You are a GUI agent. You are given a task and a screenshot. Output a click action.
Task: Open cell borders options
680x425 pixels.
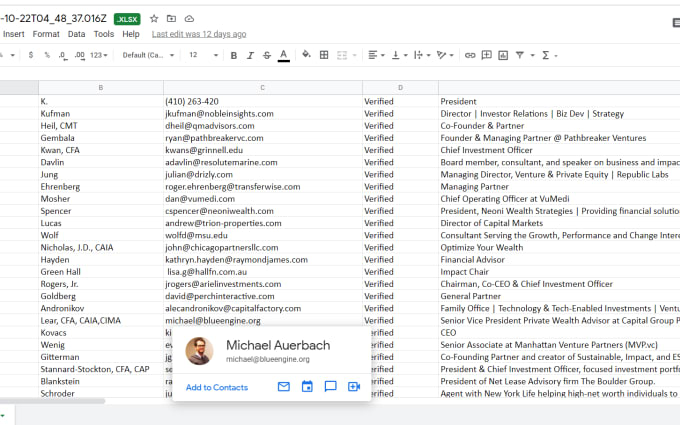pyautogui.click(x=324, y=55)
